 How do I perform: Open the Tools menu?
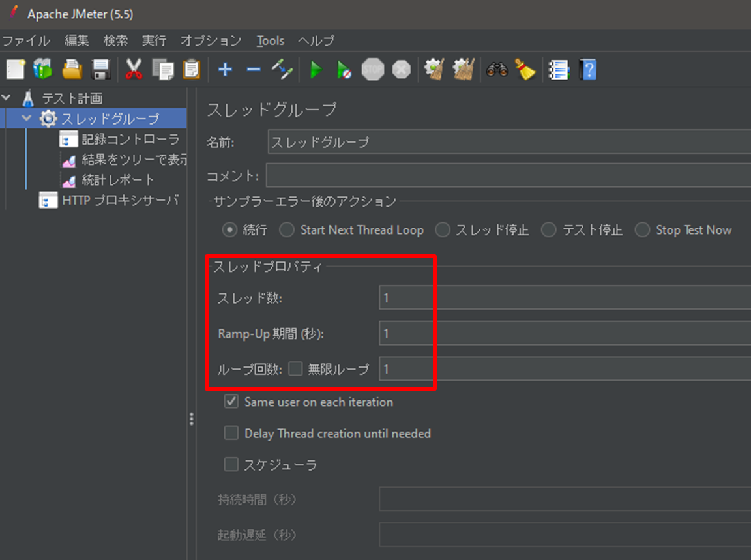point(270,40)
